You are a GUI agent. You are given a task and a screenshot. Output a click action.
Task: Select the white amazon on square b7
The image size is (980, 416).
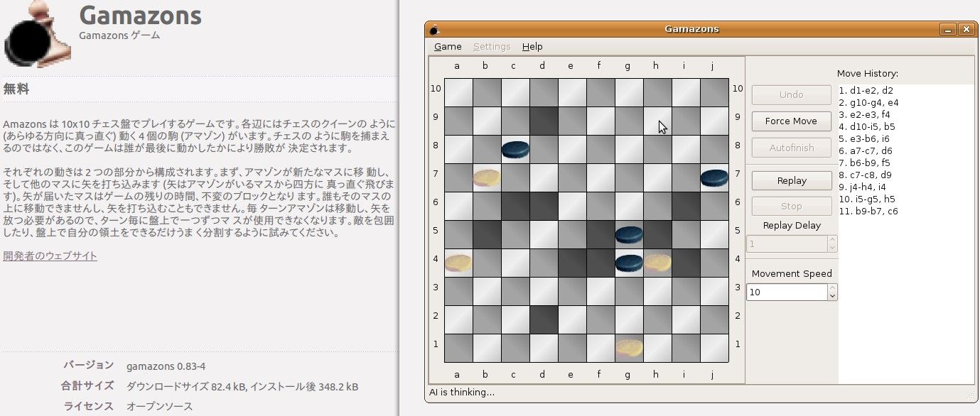(x=487, y=178)
